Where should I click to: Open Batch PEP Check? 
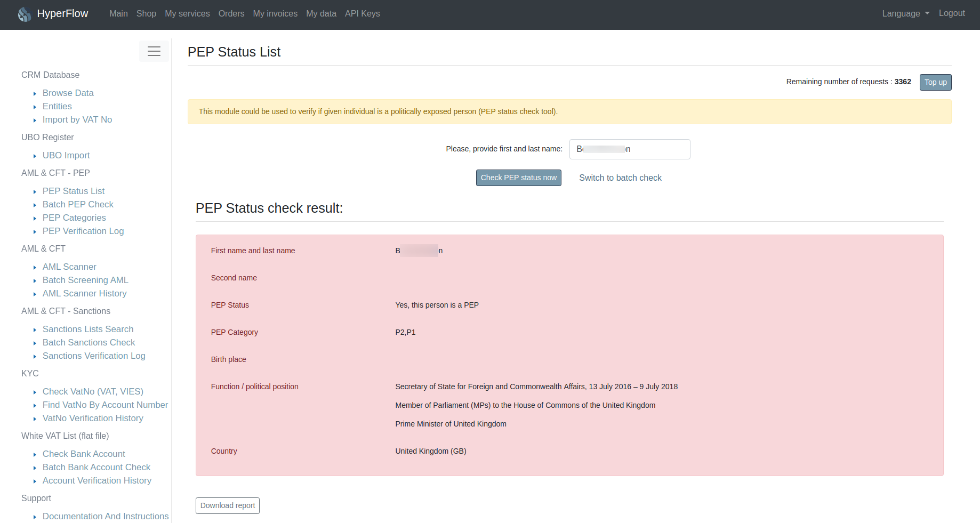[x=78, y=204]
